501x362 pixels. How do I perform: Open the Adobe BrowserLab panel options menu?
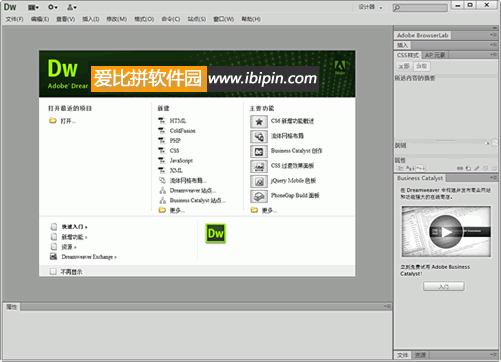pyautogui.click(x=493, y=35)
